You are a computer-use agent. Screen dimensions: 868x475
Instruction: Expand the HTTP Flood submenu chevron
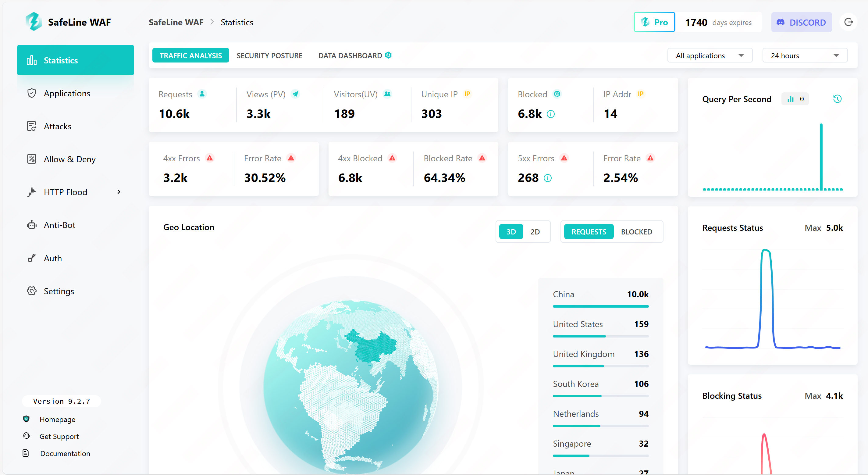(119, 192)
